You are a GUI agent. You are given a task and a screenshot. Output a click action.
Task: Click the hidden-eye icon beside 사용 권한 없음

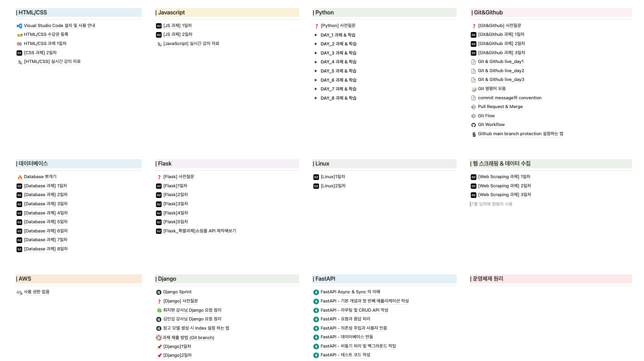(x=19, y=292)
